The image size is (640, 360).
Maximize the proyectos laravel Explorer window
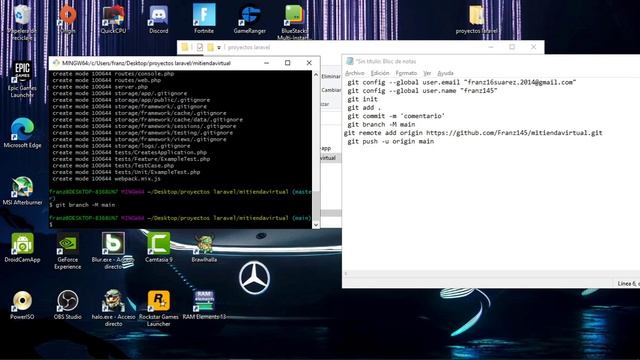(512, 47)
